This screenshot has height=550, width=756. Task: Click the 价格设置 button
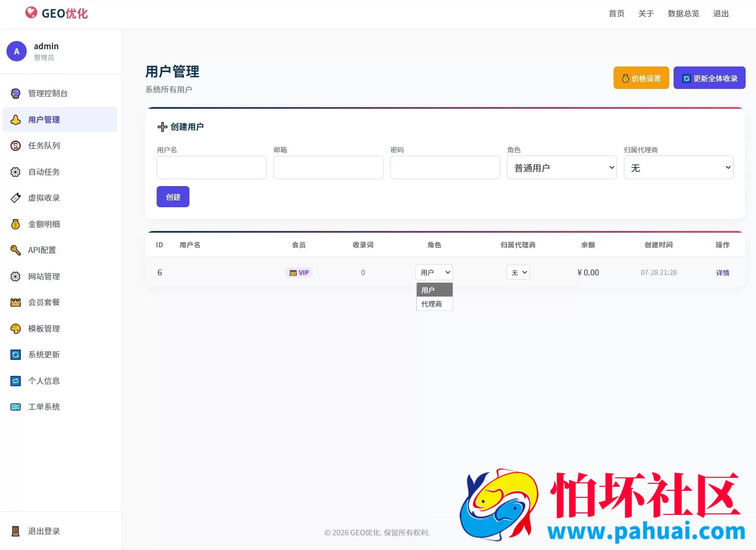[641, 78]
